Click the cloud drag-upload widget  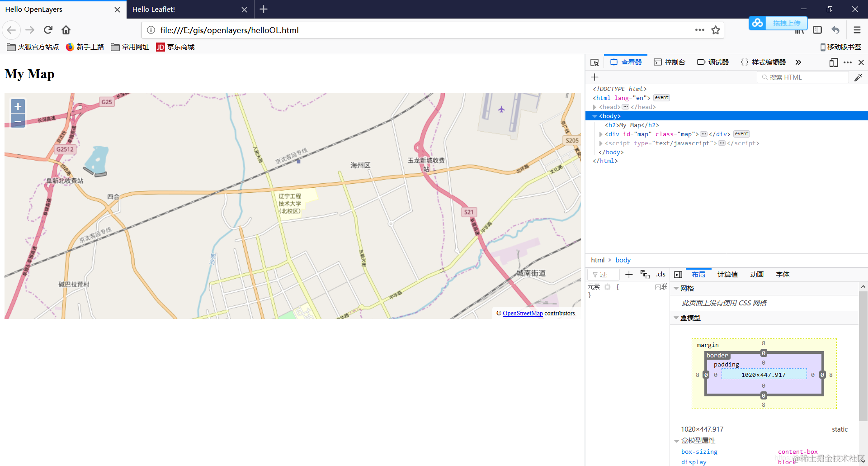tap(778, 23)
